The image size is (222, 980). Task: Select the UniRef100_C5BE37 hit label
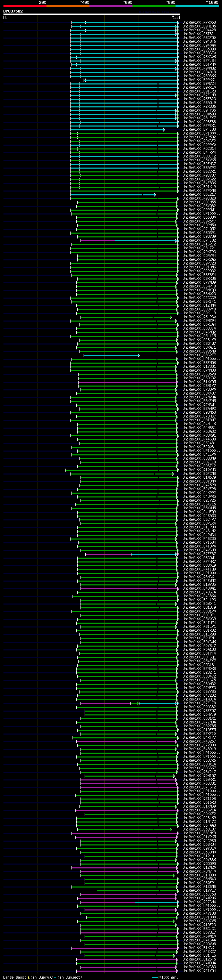pos(199,829)
